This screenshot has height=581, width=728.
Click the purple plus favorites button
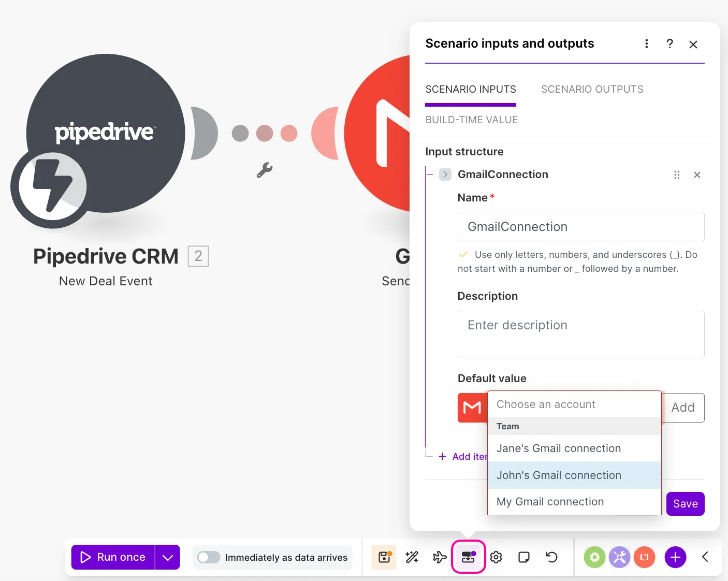[x=675, y=557]
